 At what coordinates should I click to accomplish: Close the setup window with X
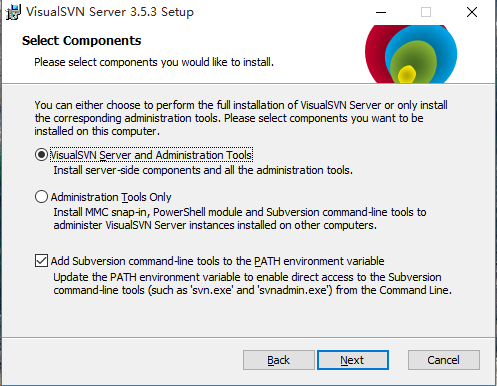[x=472, y=13]
